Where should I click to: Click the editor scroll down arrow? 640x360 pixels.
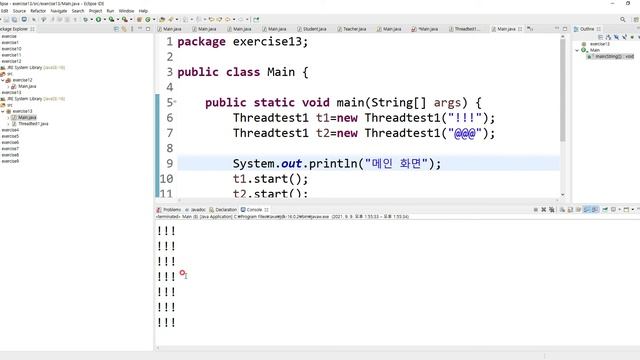click(562, 195)
